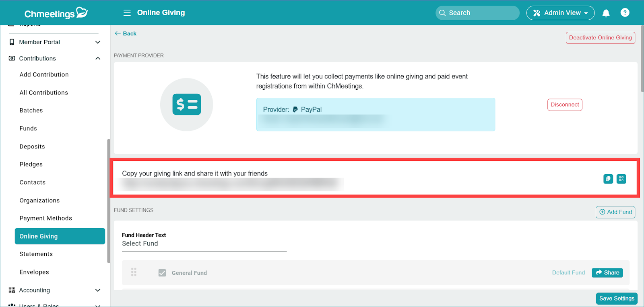Click the Add Fund button
The height and width of the screenshot is (307, 644).
click(x=615, y=212)
